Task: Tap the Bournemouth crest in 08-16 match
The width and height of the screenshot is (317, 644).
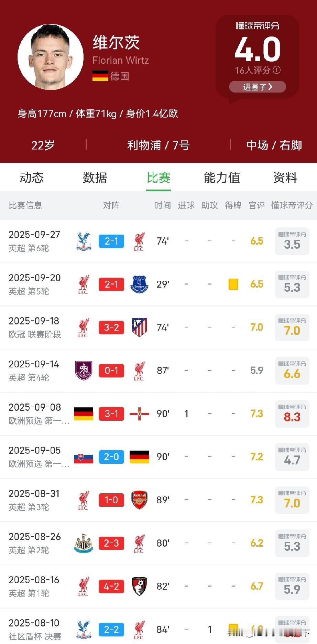Action: [x=139, y=586]
